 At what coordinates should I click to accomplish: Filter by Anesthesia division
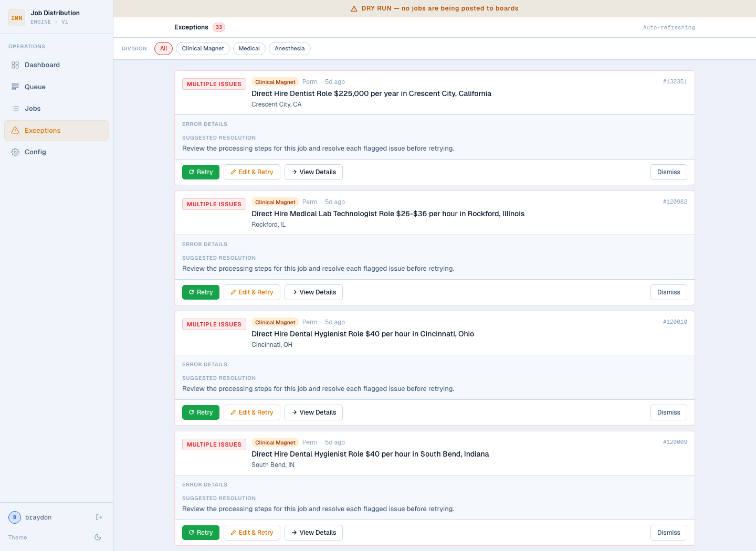pos(290,49)
